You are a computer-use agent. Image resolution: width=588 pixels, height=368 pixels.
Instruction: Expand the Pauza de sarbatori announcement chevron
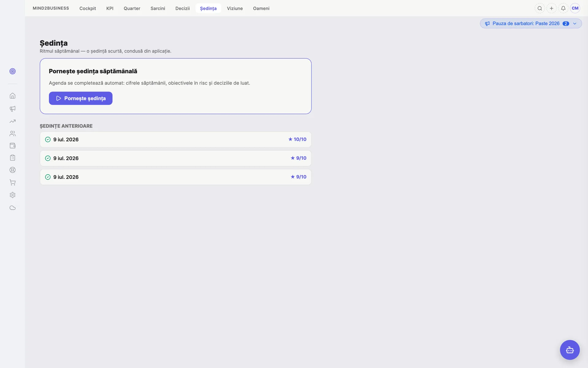click(x=575, y=24)
